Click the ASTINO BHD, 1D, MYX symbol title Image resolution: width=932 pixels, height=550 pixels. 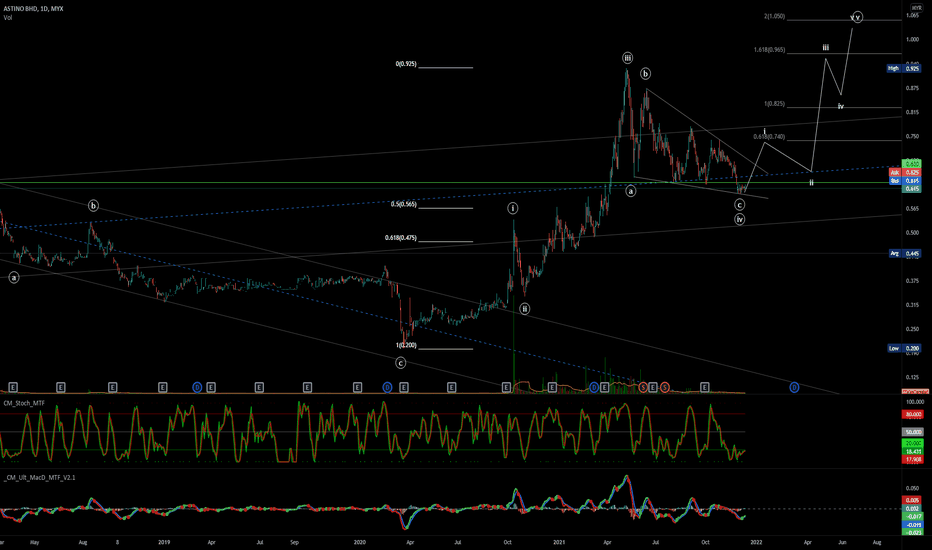pyautogui.click(x=33, y=9)
